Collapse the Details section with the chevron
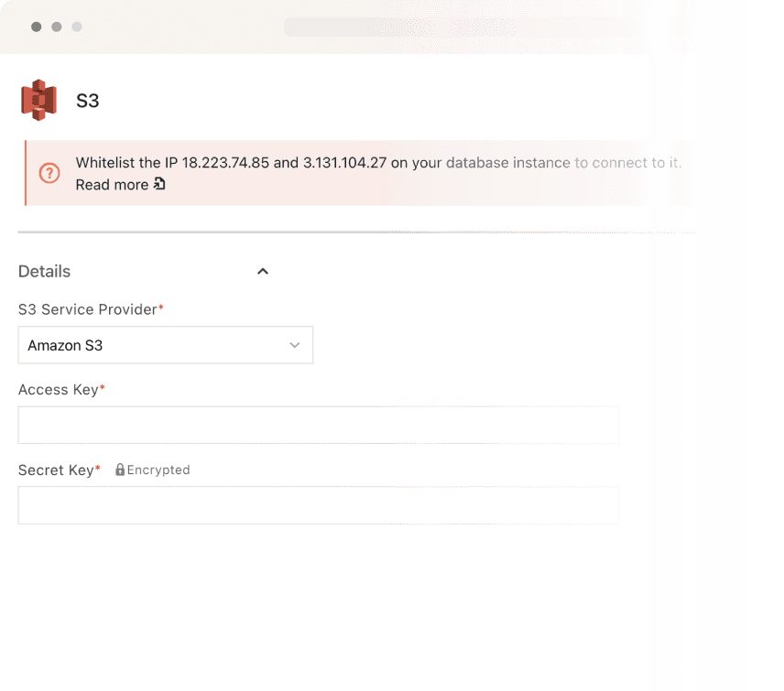 [x=263, y=271]
